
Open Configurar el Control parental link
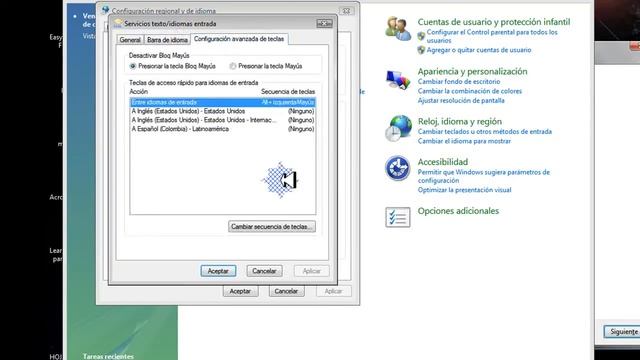coord(492,36)
